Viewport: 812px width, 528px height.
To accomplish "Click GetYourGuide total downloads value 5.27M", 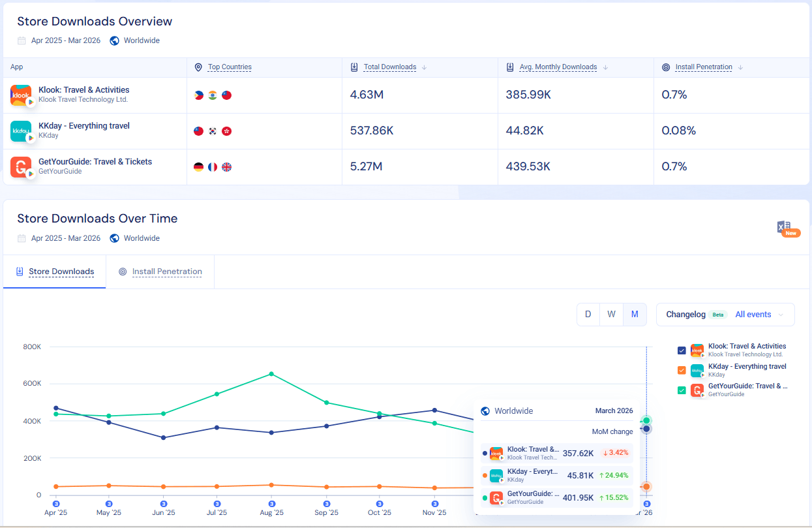I will (367, 167).
